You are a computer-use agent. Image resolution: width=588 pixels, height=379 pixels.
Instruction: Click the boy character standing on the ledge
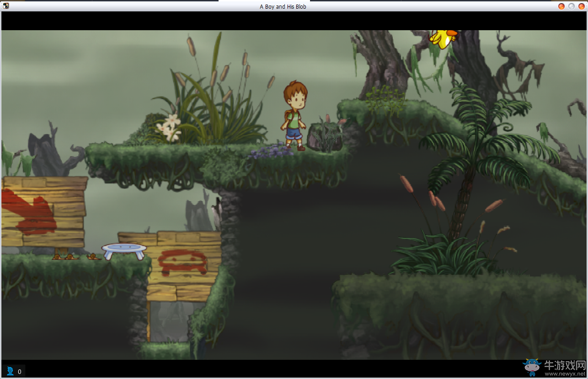[x=294, y=116]
